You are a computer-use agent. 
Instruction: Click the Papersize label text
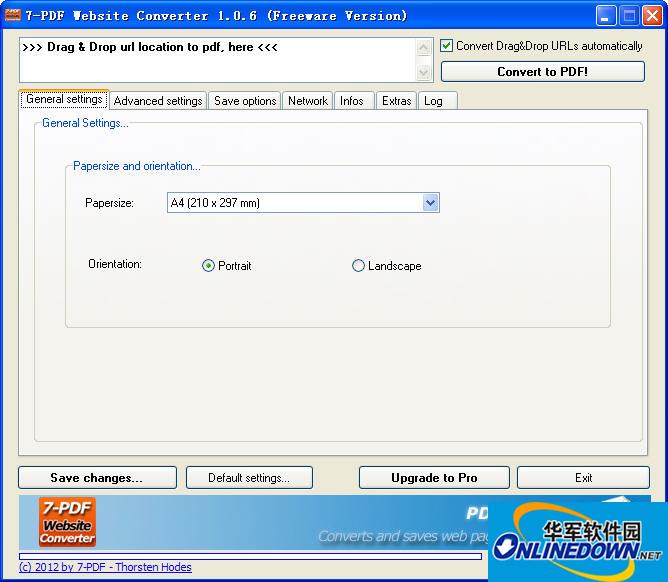tap(109, 203)
